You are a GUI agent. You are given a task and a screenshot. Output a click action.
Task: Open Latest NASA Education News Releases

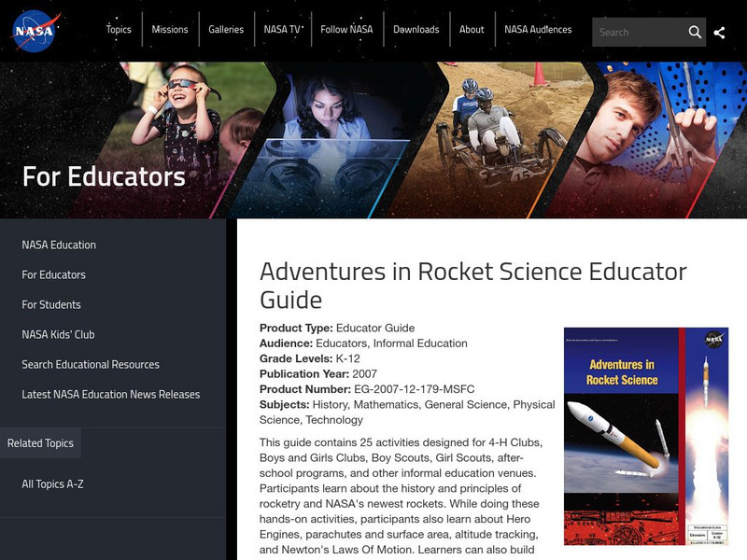tap(111, 394)
